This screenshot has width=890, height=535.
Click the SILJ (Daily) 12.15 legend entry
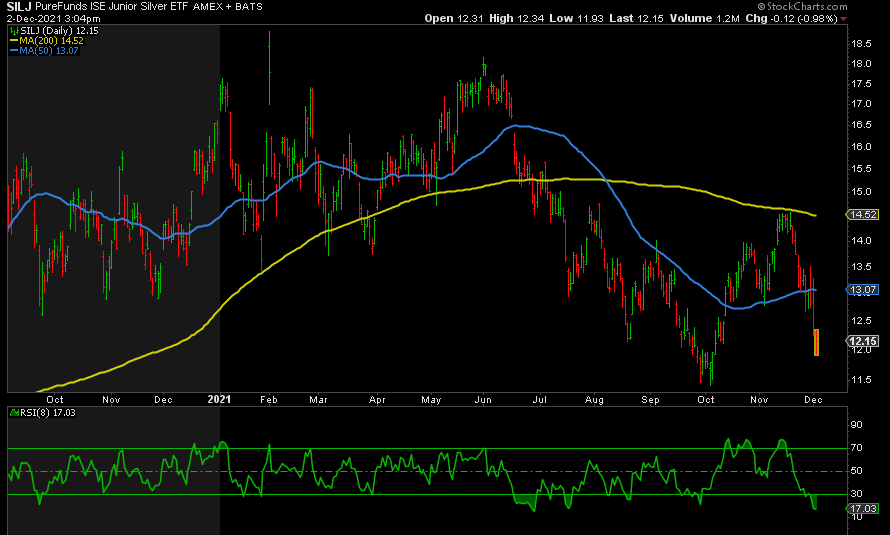pos(59,31)
